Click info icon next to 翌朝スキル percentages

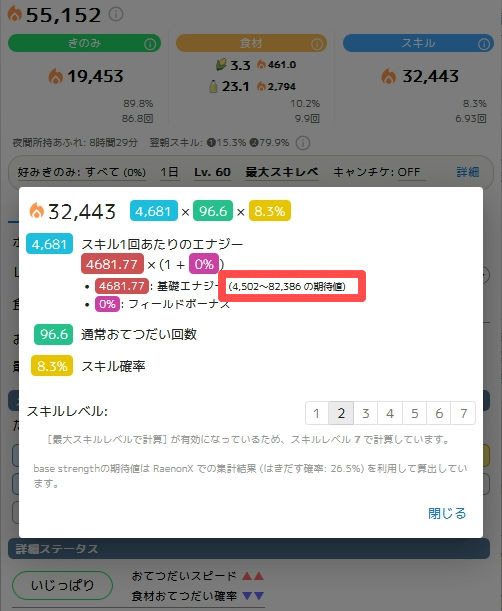coord(303,143)
